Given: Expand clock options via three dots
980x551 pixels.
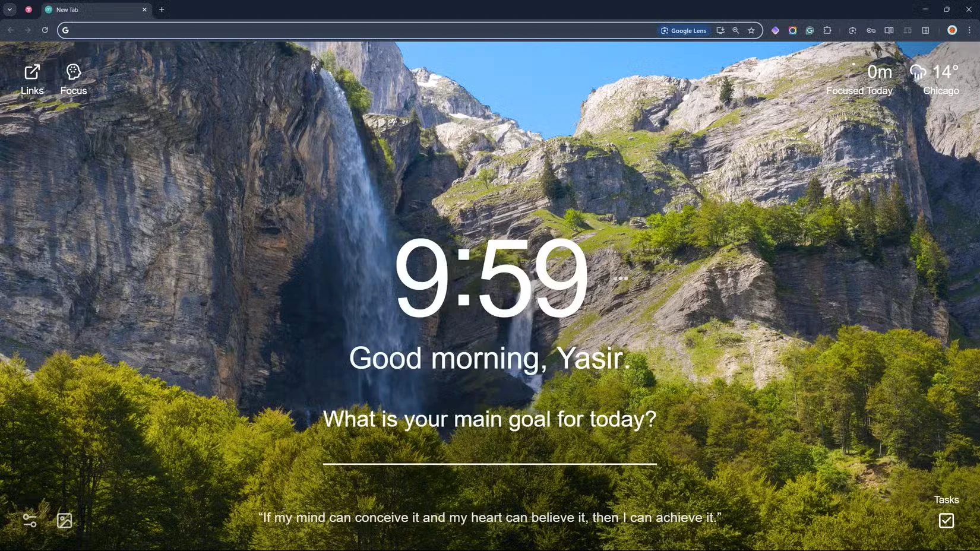Looking at the screenshot, I should tap(621, 278).
